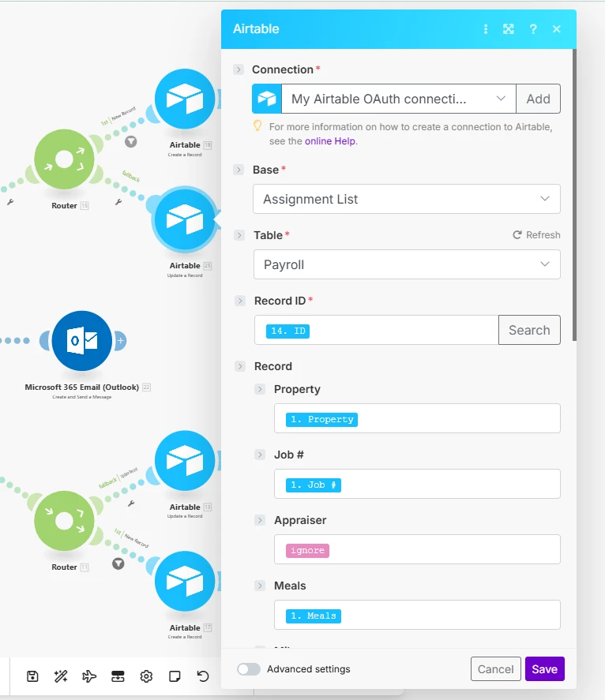This screenshot has height=700, width=605.
Task: Open the Airtable 17 Create a Record module
Action: pos(185,582)
